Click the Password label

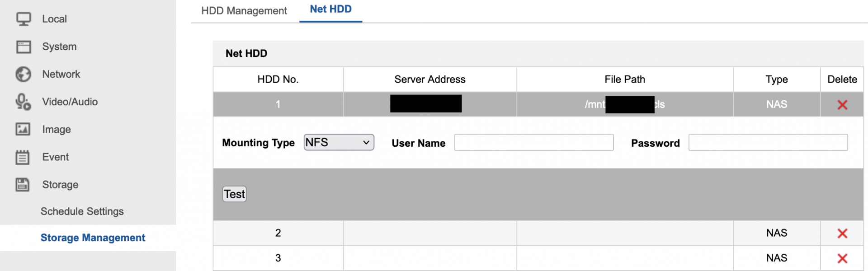point(655,143)
